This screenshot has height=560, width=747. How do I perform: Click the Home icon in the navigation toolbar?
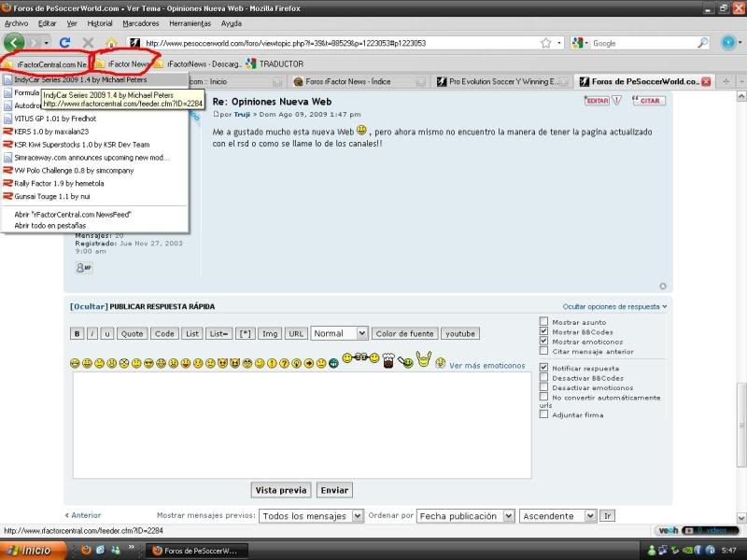(x=111, y=43)
